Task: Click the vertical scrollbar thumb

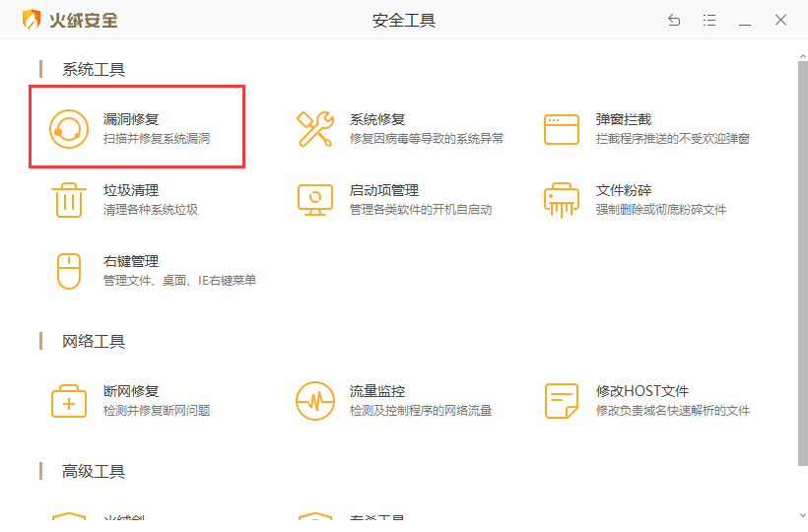Action: tap(803, 263)
